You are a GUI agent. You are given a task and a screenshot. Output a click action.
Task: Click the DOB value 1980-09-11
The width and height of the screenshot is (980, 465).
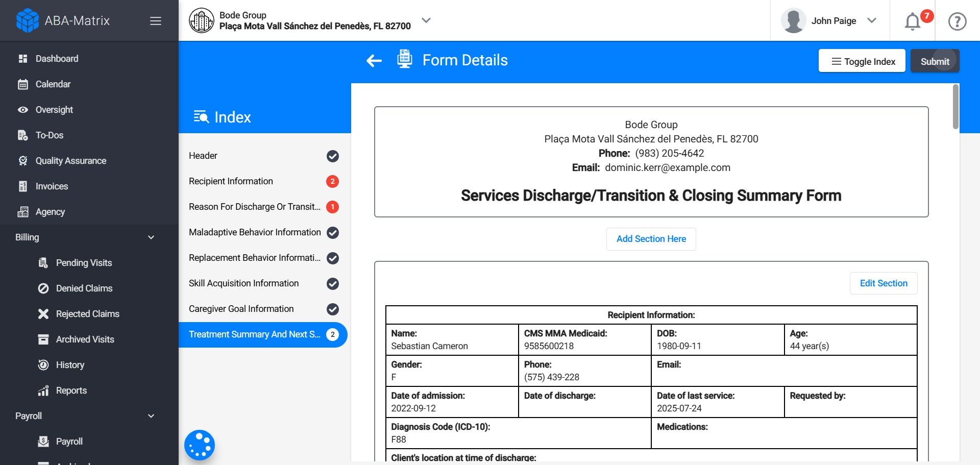click(x=679, y=346)
